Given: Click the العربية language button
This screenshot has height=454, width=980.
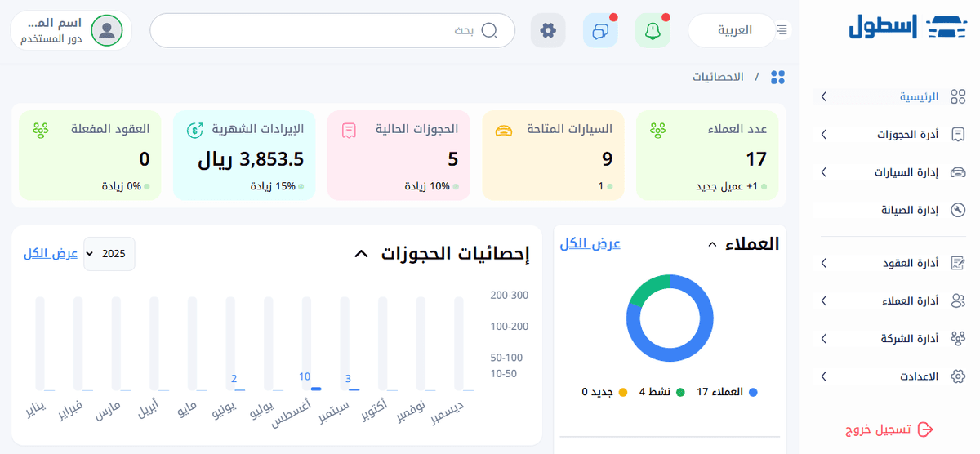Looking at the screenshot, I should click(x=733, y=30).
